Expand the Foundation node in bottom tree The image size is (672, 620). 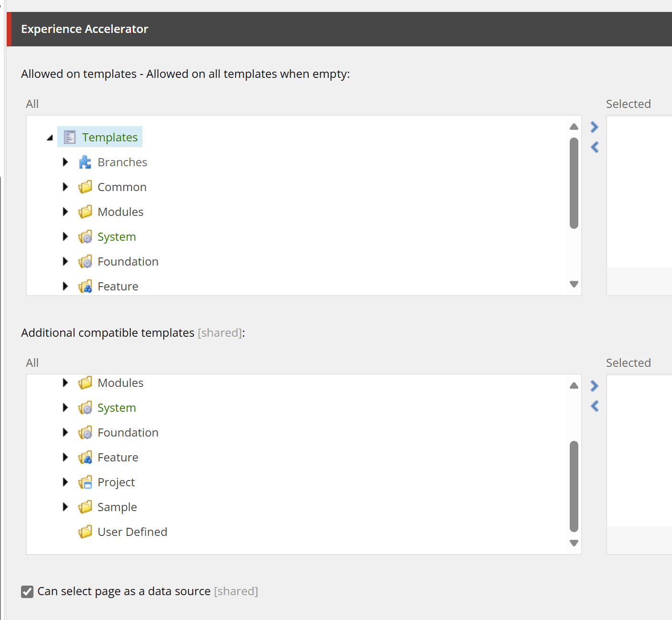tap(65, 432)
